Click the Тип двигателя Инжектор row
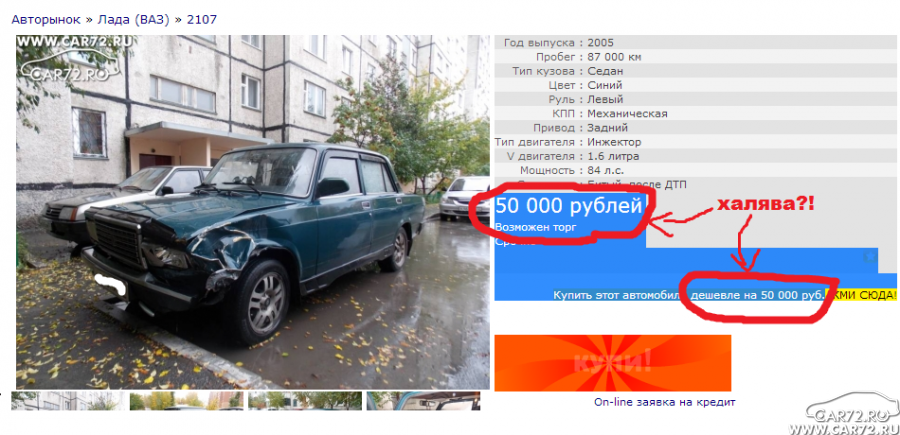900x435 pixels. [695, 142]
